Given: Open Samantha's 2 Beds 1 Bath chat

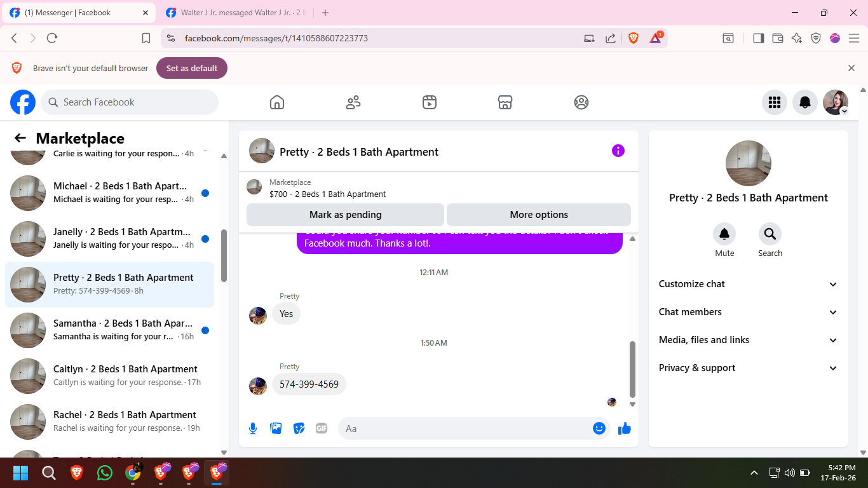Looking at the screenshot, I should point(110,330).
